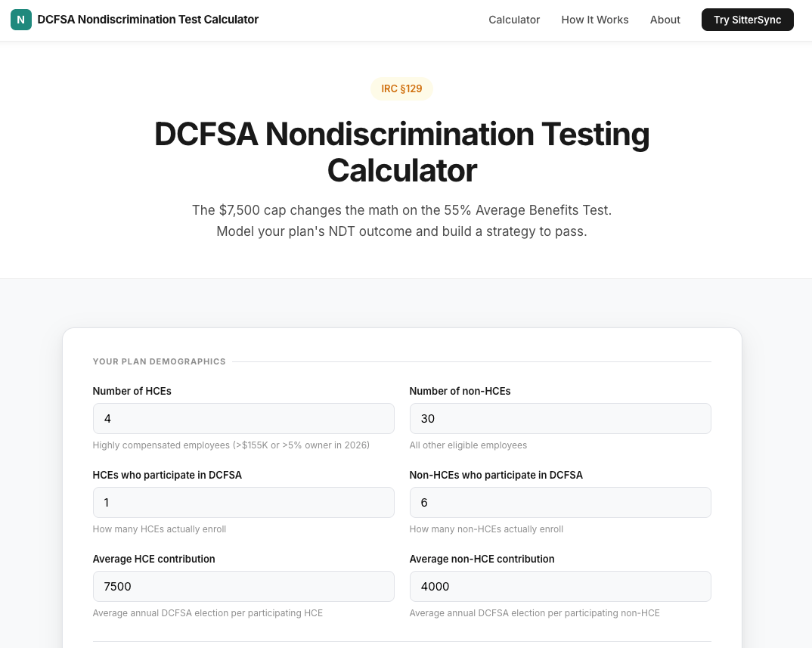Click inside the Number of non-HCEs field
This screenshot has width=812, height=648.
pyautogui.click(x=559, y=418)
